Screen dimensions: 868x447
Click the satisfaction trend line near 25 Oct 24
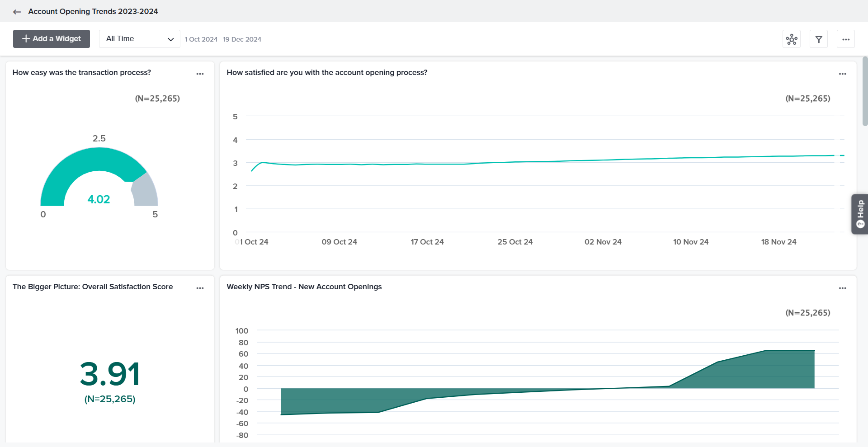(515, 162)
